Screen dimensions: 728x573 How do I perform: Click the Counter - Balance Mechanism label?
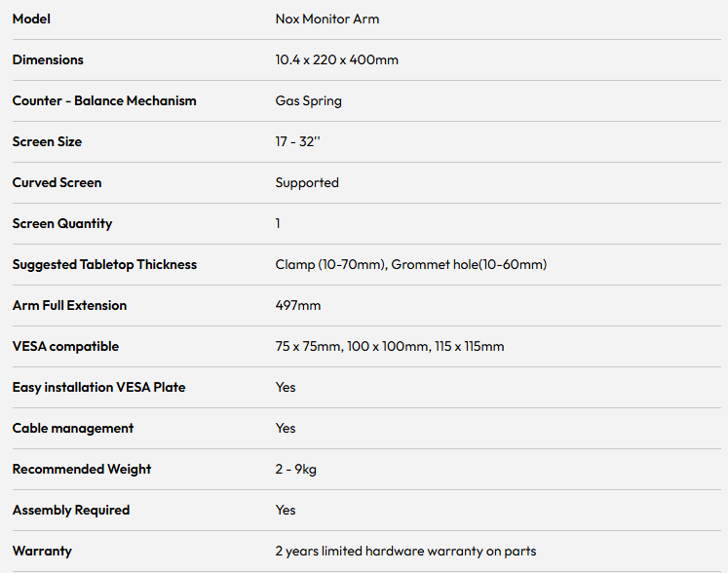click(104, 100)
